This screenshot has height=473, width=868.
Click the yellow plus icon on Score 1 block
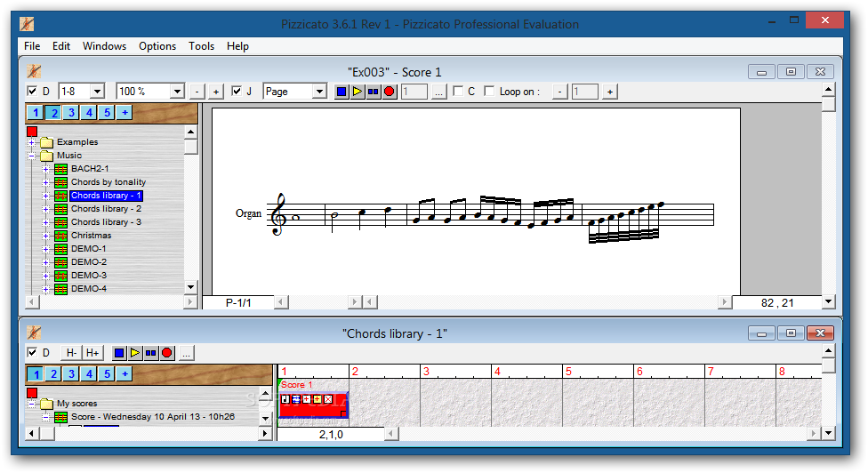coord(317,399)
